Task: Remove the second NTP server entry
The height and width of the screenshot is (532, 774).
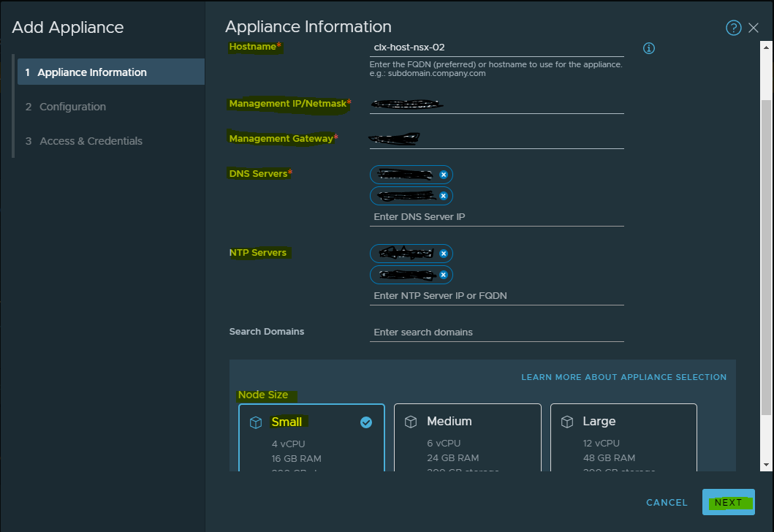Action: 443,275
